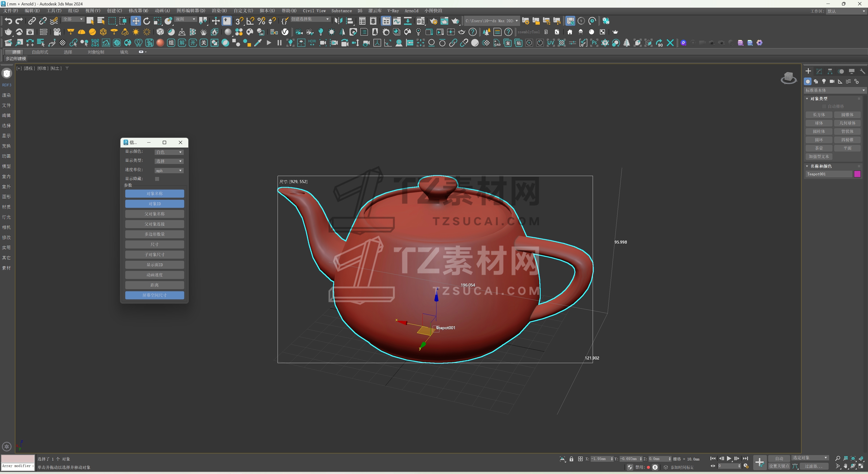This screenshot has height=474, width=868.
Task: Select the Move transform tool
Action: 135,21
